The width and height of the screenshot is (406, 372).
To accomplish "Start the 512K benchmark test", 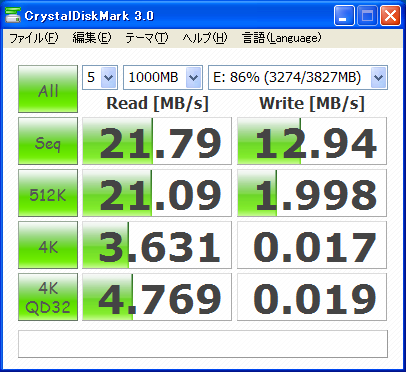I will [x=48, y=193].
